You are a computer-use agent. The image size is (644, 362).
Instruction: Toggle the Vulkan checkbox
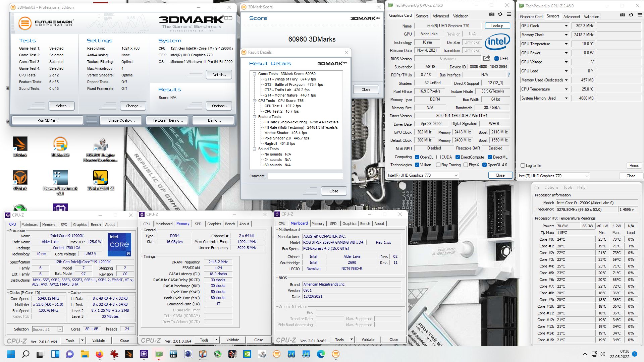(x=417, y=165)
